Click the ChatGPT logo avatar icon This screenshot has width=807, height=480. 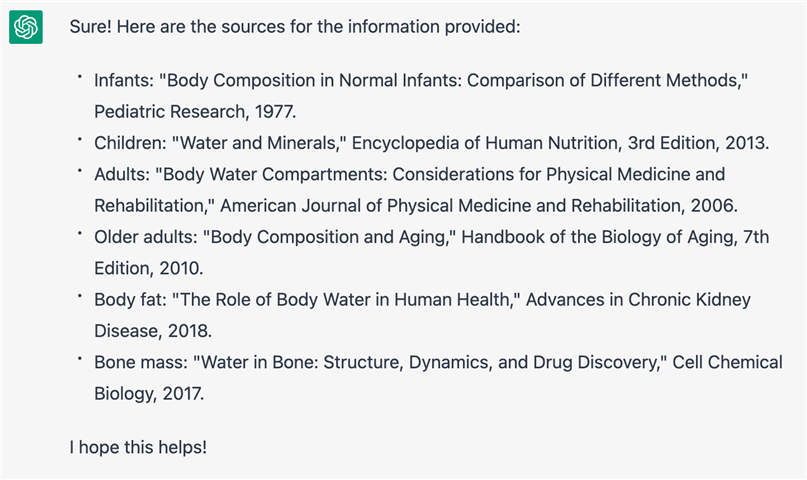coord(26,27)
